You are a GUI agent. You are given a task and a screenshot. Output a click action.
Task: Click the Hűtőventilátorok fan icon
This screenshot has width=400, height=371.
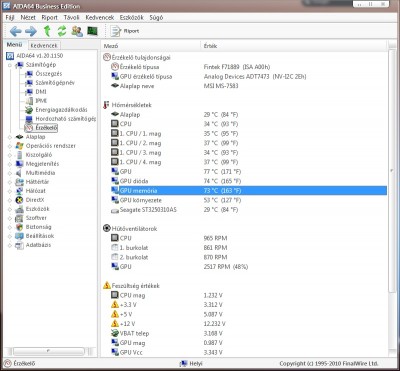pos(107,229)
